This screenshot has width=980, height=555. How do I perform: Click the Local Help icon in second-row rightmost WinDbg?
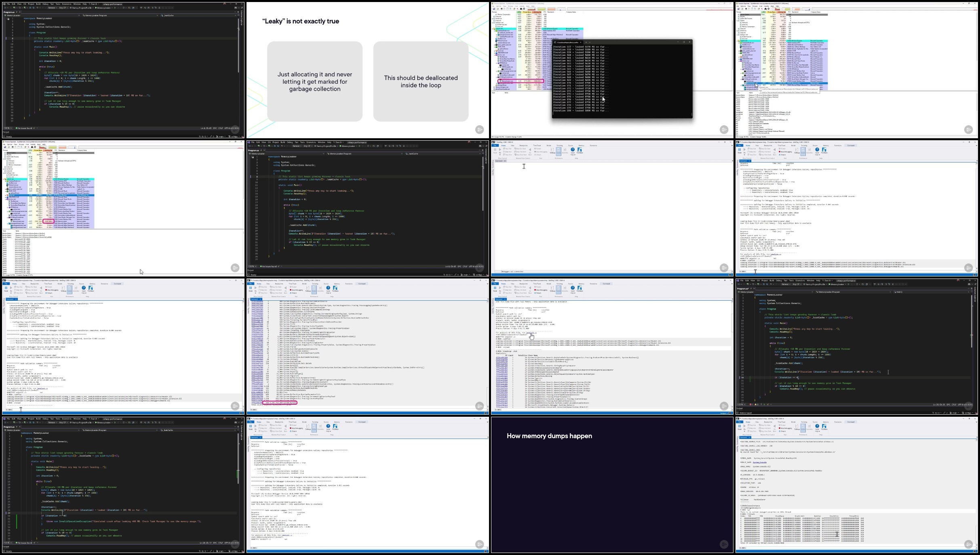817,150
